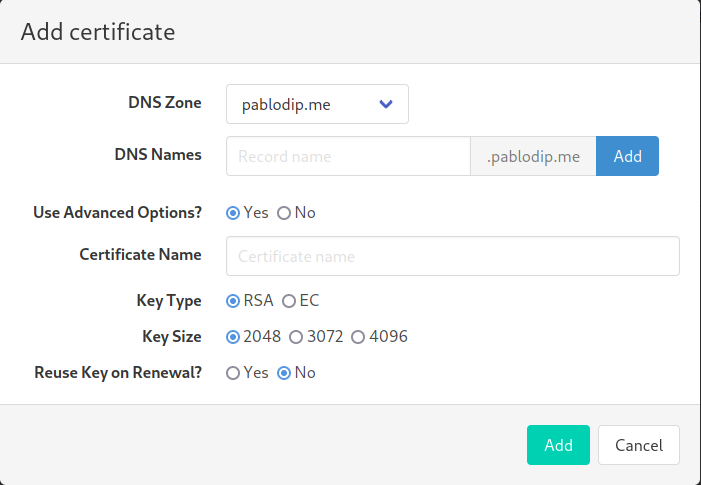Click the Certificate Name field label
This screenshot has height=485, width=701.
point(140,255)
